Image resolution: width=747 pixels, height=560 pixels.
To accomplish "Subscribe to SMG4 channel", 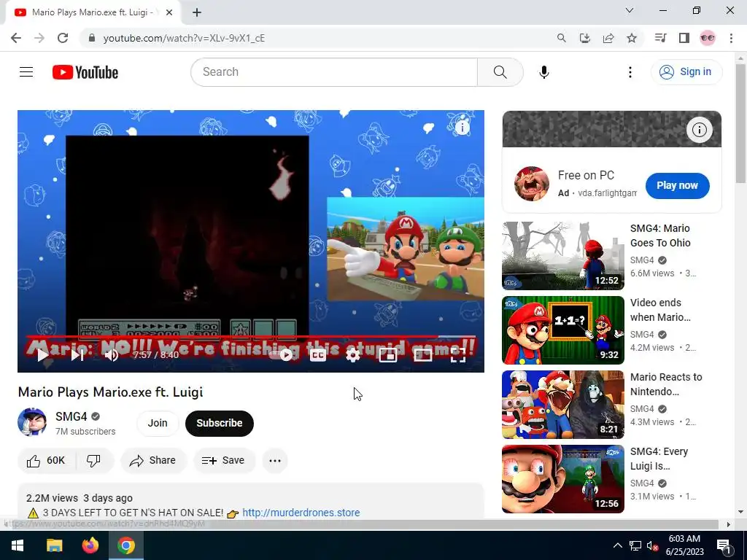I will (219, 423).
